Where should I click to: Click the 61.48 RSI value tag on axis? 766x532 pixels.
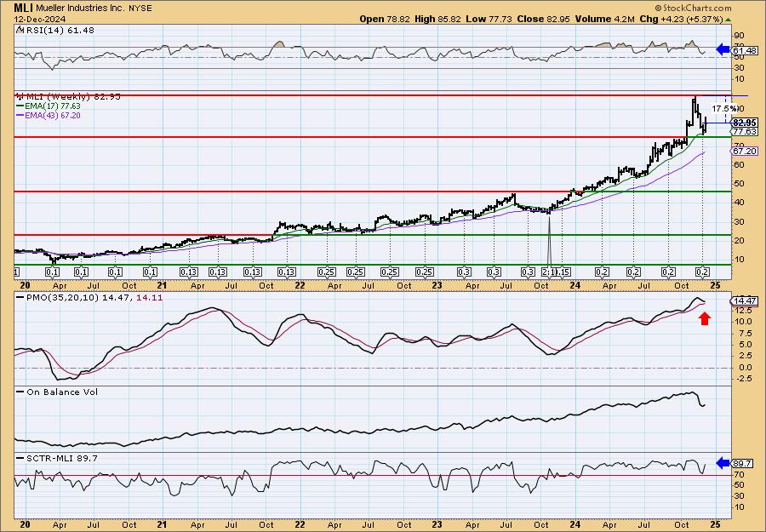pos(745,50)
